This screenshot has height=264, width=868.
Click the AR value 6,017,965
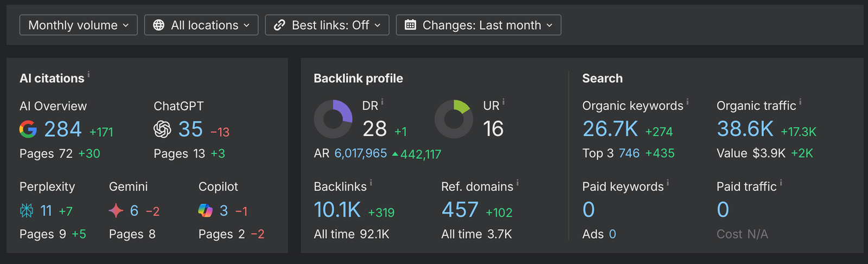(360, 153)
